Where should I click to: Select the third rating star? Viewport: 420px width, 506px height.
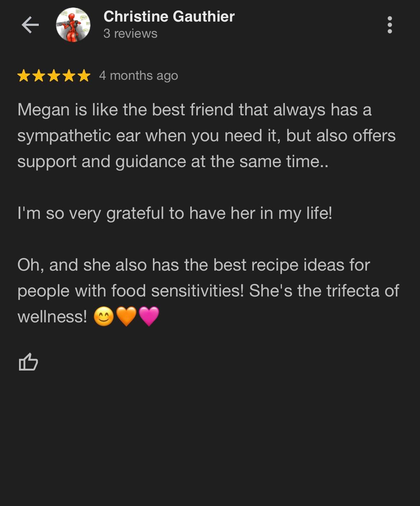(54, 75)
